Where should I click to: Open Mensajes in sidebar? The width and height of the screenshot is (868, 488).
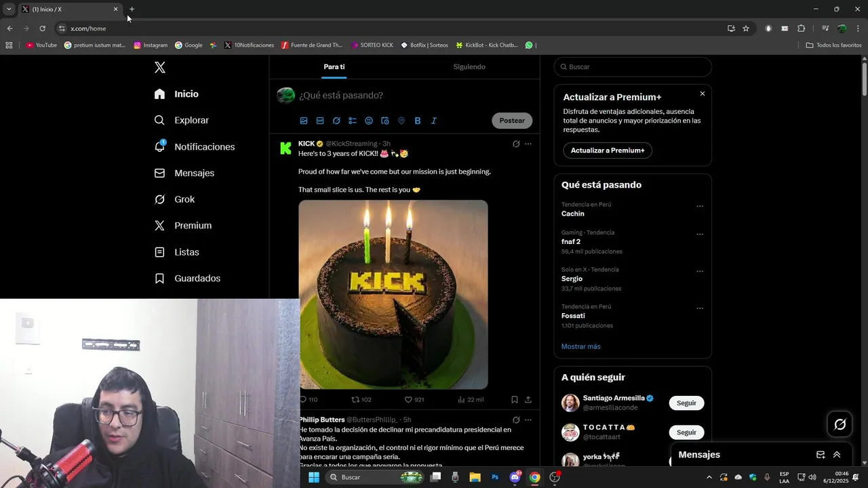click(x=184, y=173)
